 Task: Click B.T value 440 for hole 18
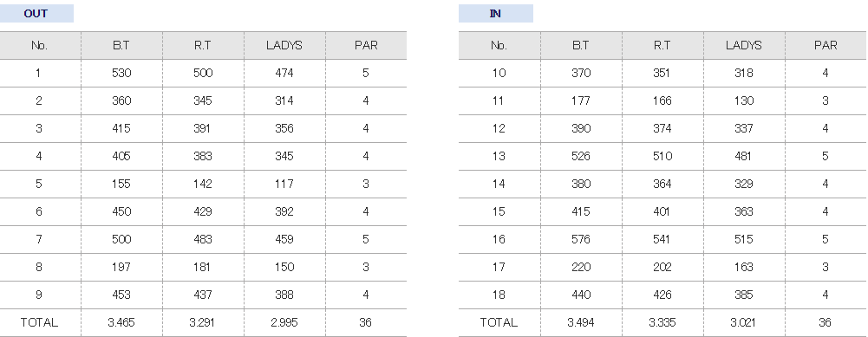(581, 295)
